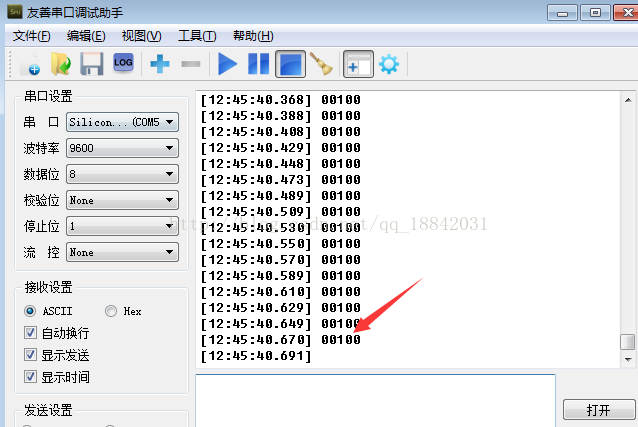Click the 打开 button
638x427 pixels.
(x=599, y=409)
